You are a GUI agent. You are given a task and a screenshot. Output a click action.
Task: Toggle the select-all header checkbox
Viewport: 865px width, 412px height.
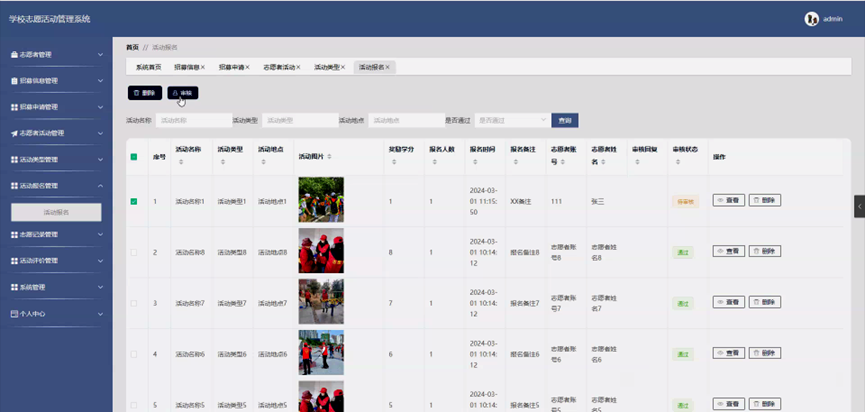(x=134, y=157)
